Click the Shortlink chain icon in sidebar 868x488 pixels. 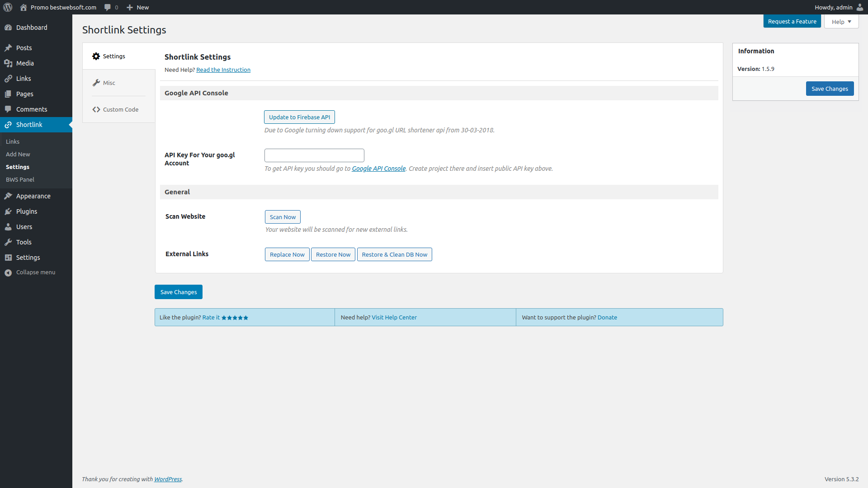tap(8, 125)
